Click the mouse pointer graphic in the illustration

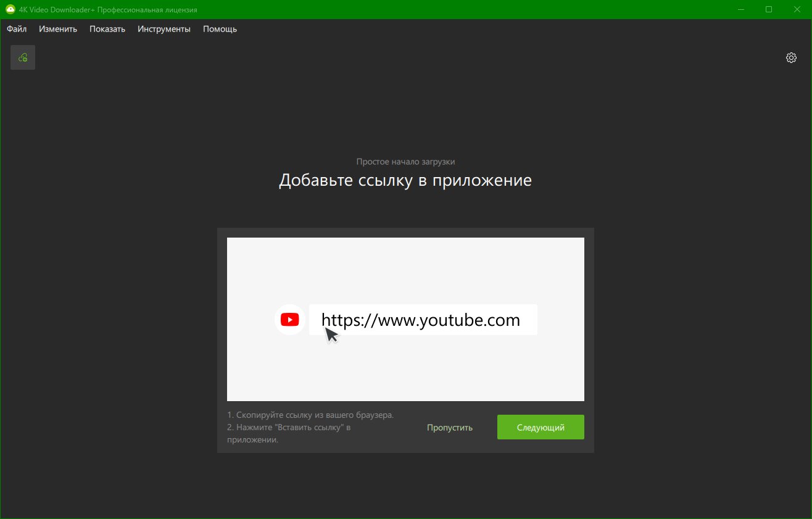pyautogui.click(x=331, y=334)
